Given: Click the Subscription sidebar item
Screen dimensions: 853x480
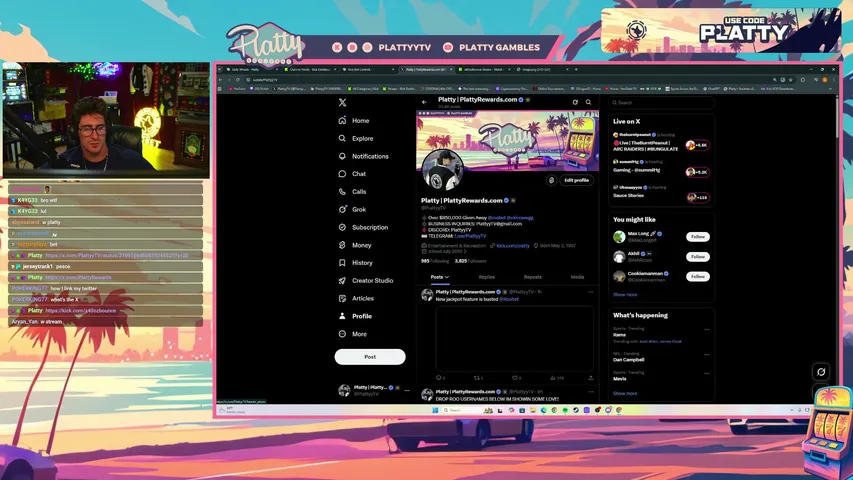Looking at the screenshot, I should pyautogui.click(x=363, y=227).
